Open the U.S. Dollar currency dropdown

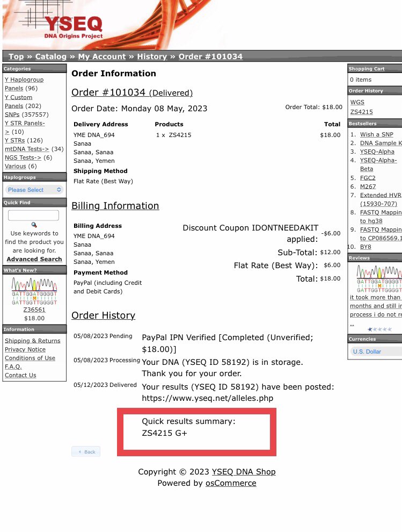point(376,351)
